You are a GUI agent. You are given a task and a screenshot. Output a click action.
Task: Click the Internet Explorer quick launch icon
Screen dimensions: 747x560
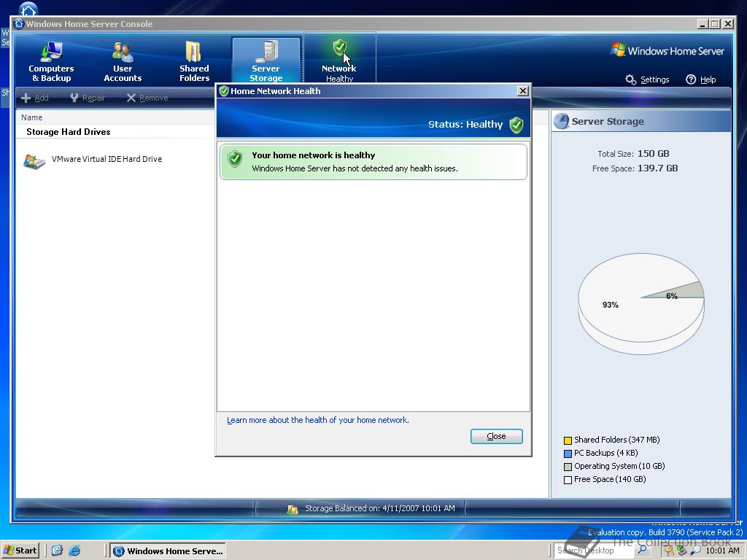click(x=74, y=551)
